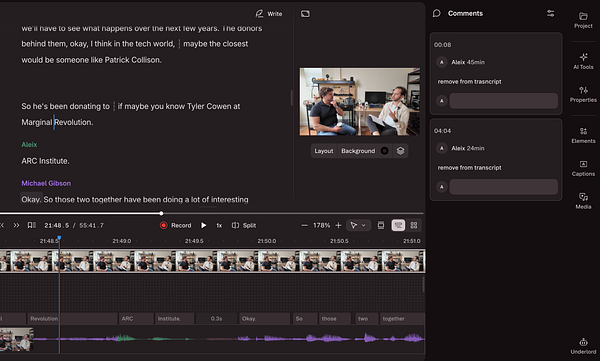
Task: Click the 21:49.0 ruler mark
Action: coord(121,241)
